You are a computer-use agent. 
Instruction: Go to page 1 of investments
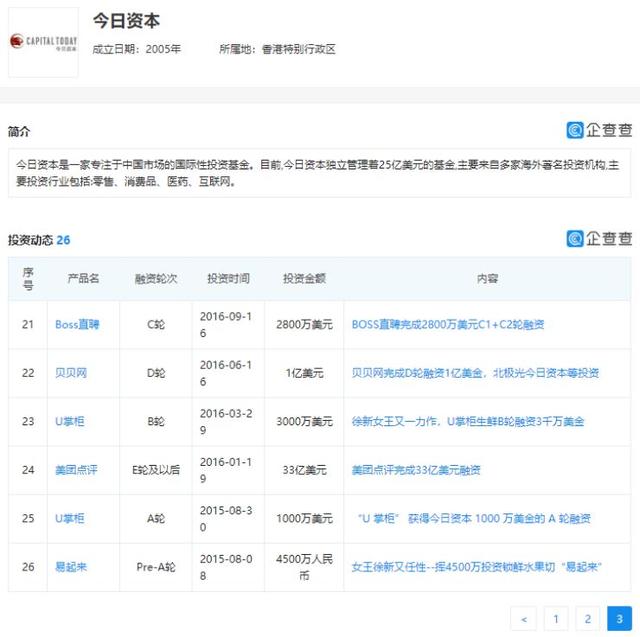pos(556,619)
